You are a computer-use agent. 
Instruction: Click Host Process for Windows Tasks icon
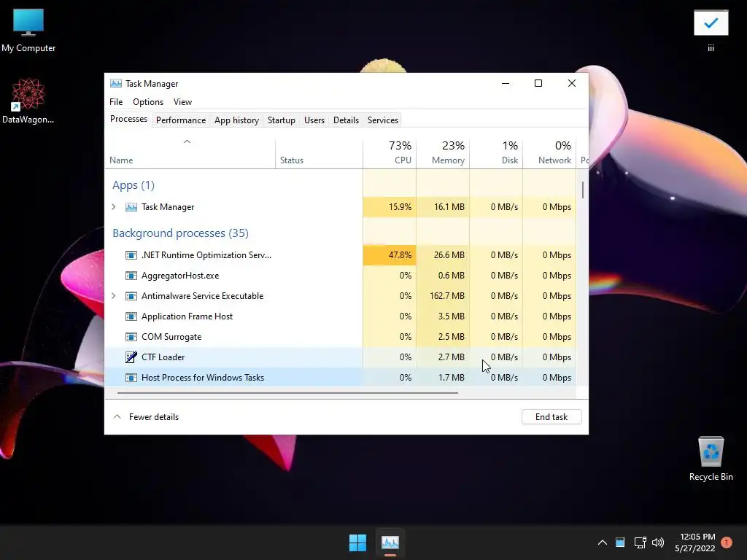coord(131,378)
